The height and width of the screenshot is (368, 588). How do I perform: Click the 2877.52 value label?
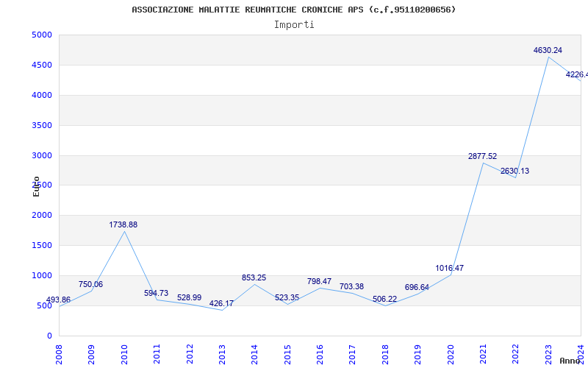[x=482, y=156]
